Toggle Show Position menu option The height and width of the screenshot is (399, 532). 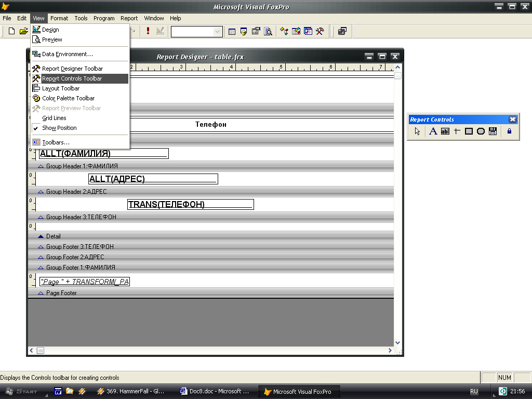pos(80,128)
